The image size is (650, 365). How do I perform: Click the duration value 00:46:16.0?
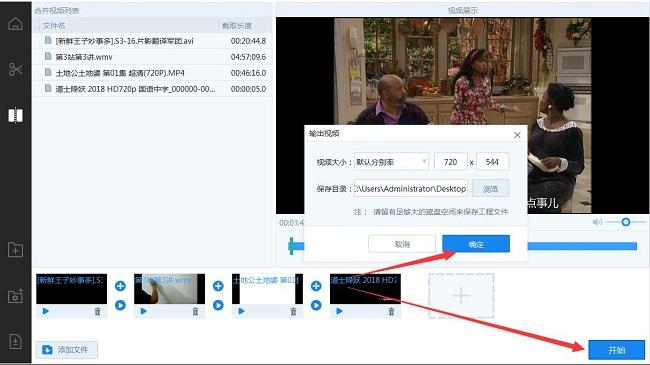click(x=248, y=73)
